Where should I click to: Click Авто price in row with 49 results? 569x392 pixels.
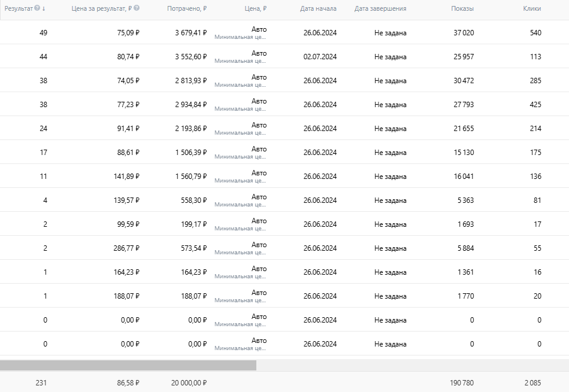tap(259, 29)
